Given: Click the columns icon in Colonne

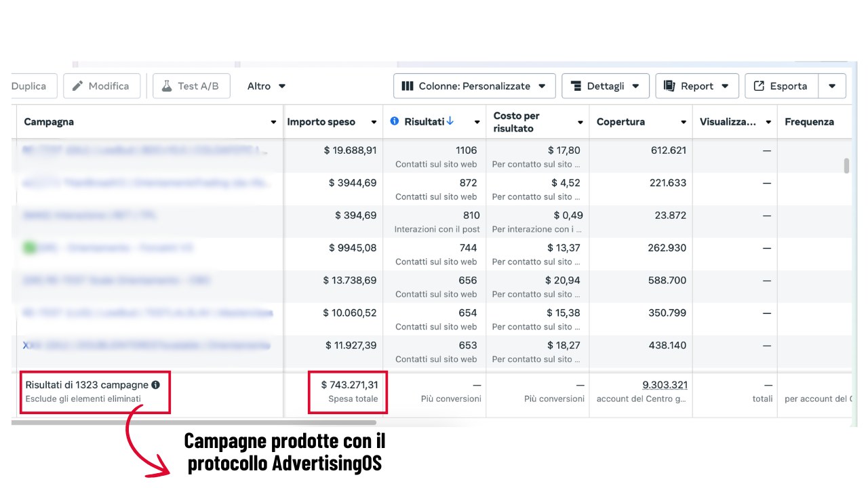Looking at the screenshot, I should tap(408, 86).
